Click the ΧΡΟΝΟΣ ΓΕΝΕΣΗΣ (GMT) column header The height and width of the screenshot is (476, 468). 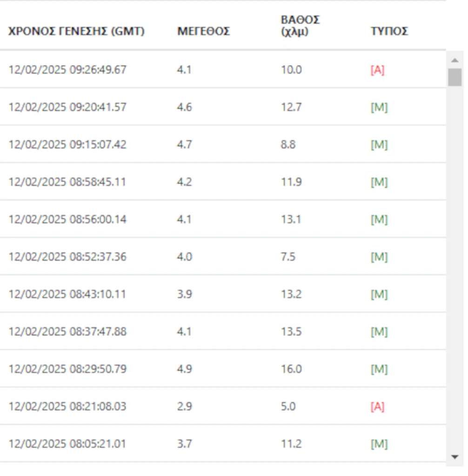[76, 32]
